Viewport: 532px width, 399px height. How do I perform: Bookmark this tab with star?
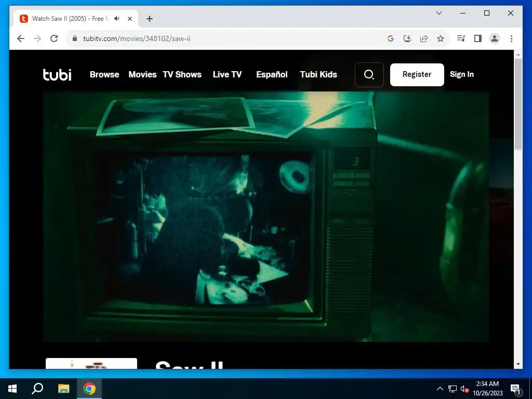441,38
